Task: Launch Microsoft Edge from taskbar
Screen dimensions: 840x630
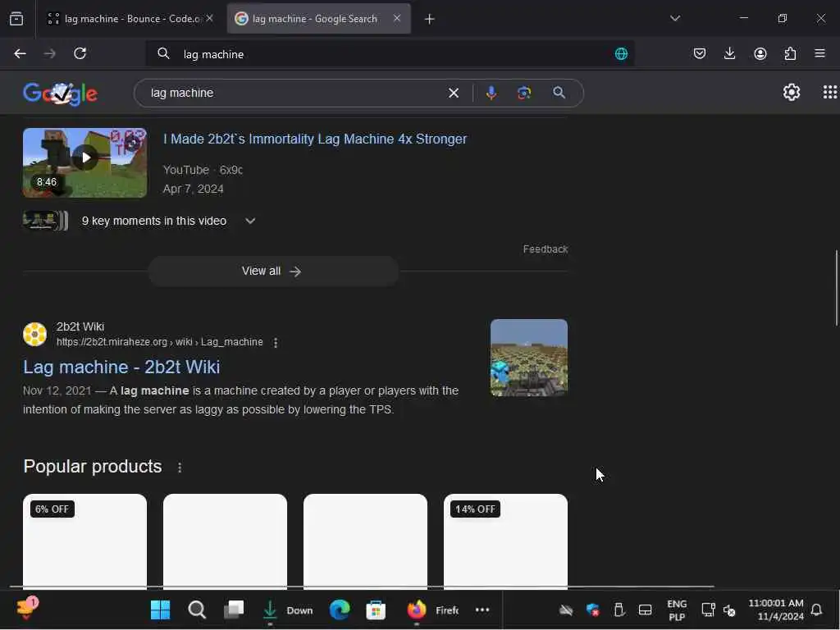Action: tap(339, 609)
